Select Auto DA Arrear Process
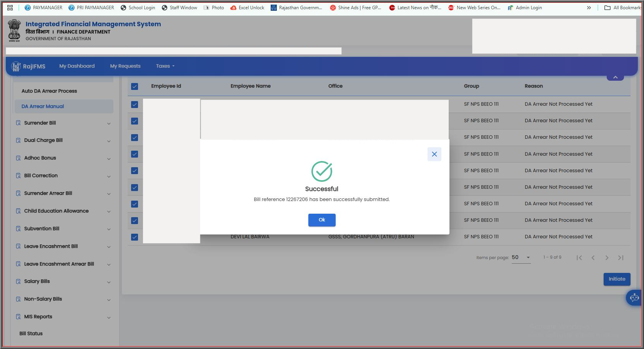Image resolution: width=644 pixels, height=349 pixels. (x=49, y=91)
